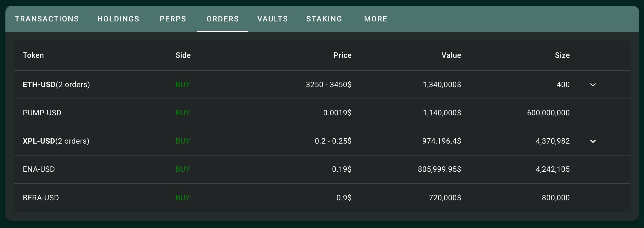The width and height of the screenshot is (644, 228).
Task: Open the More tab menu
Action: click(375, 19)
